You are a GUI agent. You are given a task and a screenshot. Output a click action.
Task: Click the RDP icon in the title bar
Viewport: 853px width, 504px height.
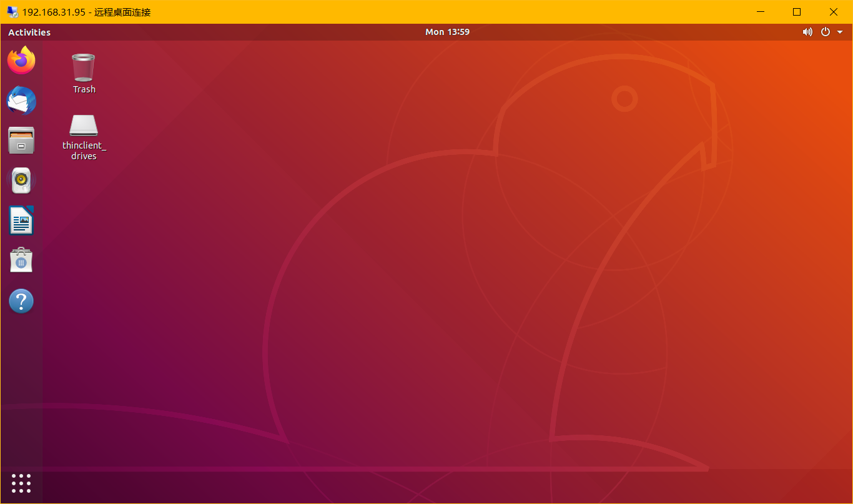tap(12, 11)
